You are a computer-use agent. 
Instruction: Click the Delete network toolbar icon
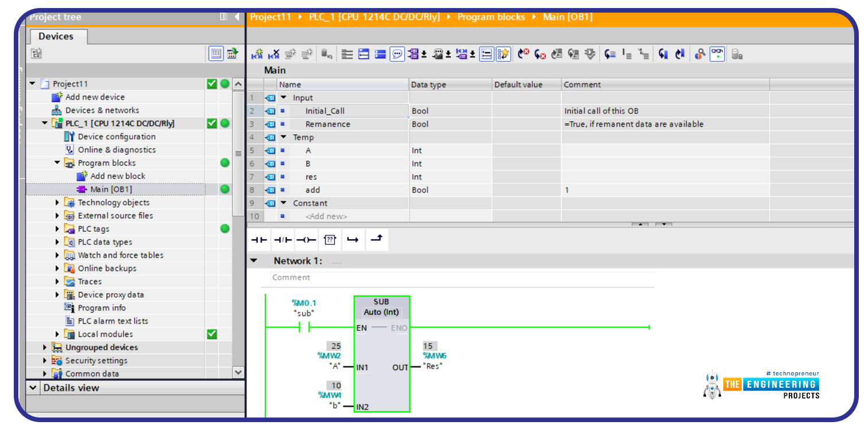(274, 54)
